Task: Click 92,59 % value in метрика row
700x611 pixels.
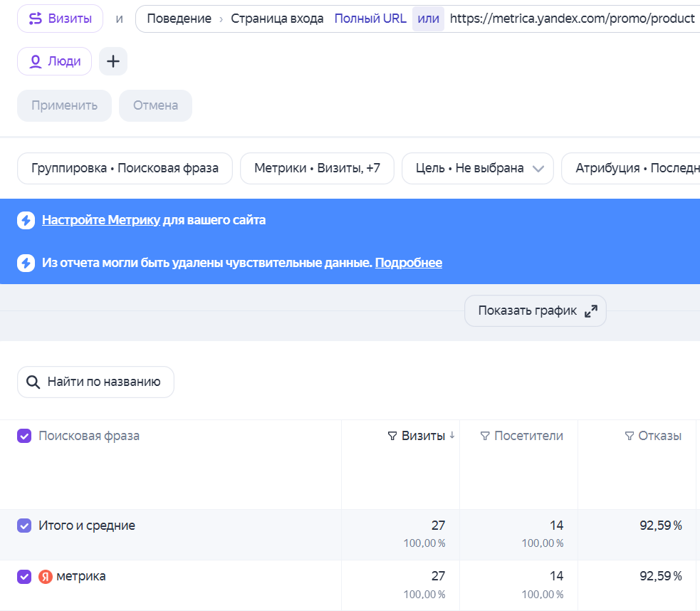Action: 661,576
